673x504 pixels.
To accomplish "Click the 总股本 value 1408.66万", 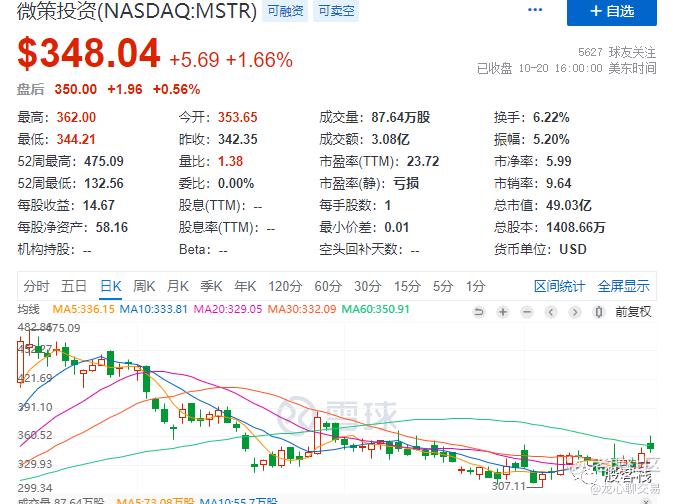I will [x=576, y=227].
